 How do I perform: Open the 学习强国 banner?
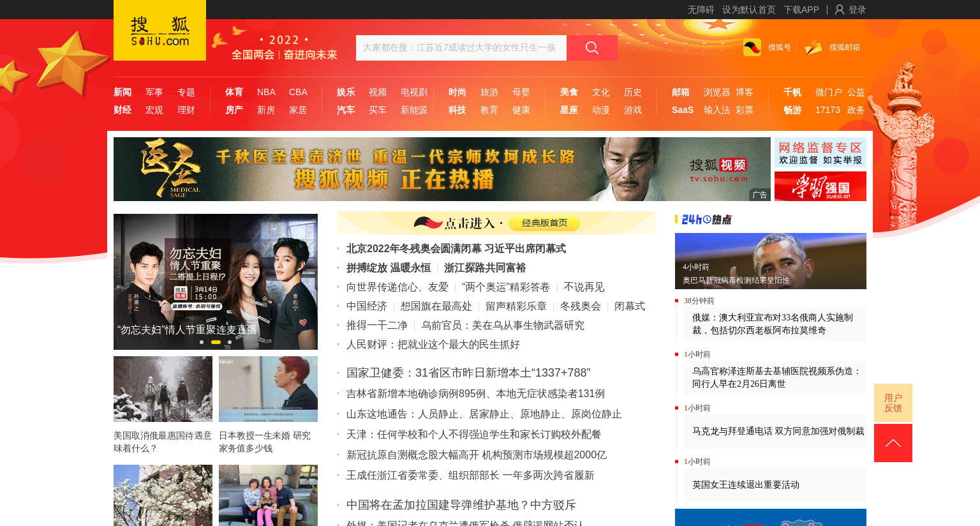click(820, 186)
